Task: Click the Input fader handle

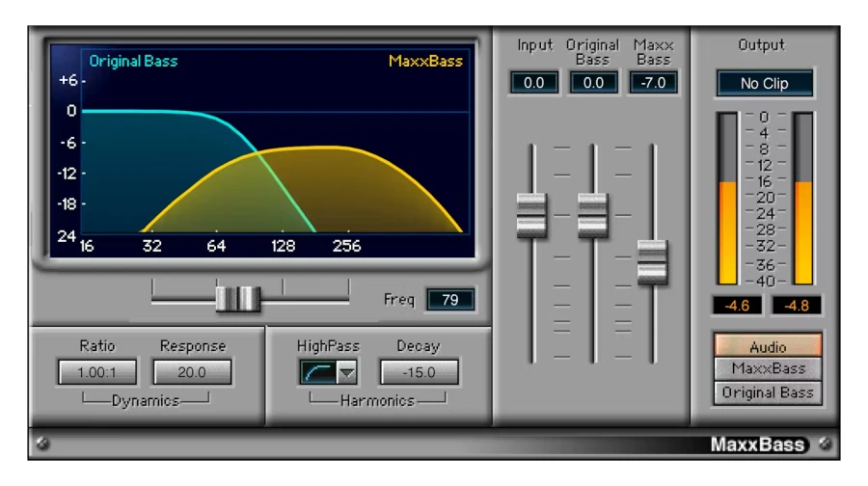Action: [531, 216]
